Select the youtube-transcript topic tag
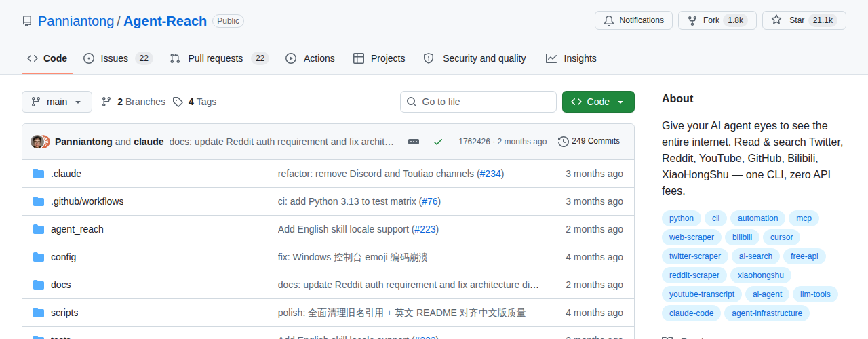The width and height of the screenshot is (868, 339). [x=702, y=294]
